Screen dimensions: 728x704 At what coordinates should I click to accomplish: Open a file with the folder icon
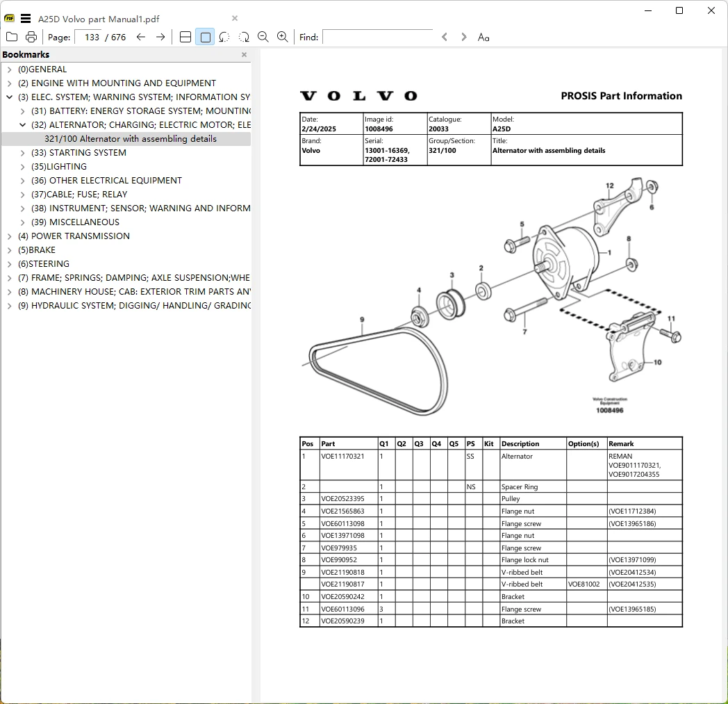coord(12,37)
